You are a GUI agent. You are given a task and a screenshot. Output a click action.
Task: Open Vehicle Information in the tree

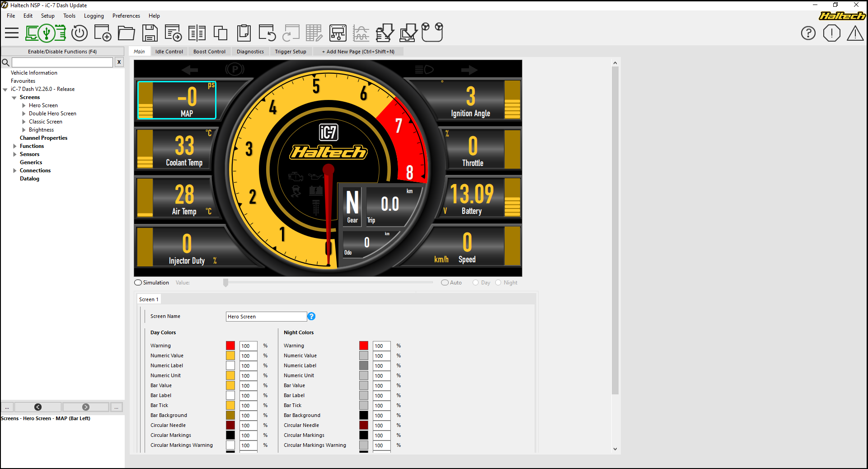(x=34, y=73)
